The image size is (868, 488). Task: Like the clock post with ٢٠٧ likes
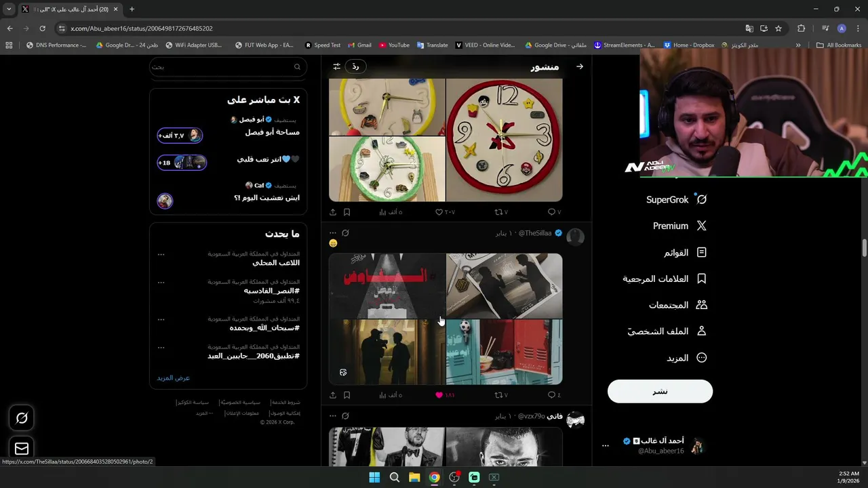point(445,212)
